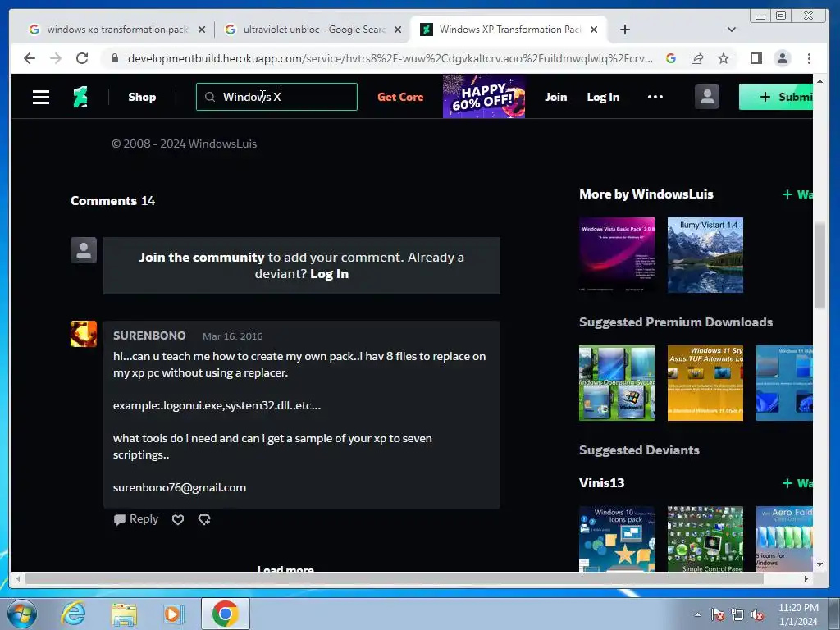Open Windows Media Player from taskbar

[x=173, y=614]
